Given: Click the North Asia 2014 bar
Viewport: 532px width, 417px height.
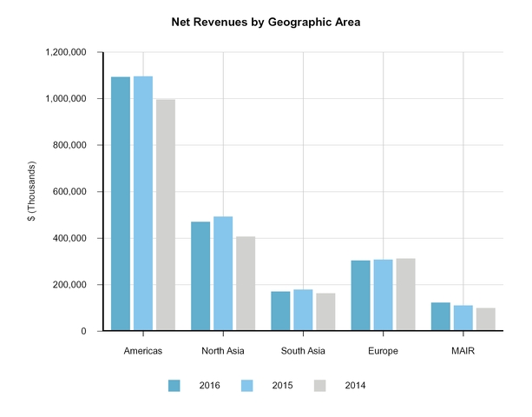Looking at the screenshot, I should click(246, 283).
